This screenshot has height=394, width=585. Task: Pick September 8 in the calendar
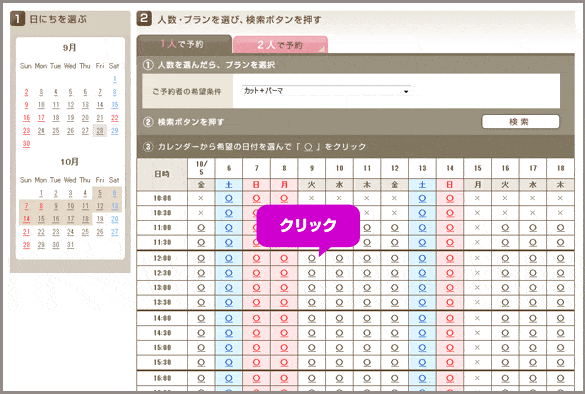[115, 92]
